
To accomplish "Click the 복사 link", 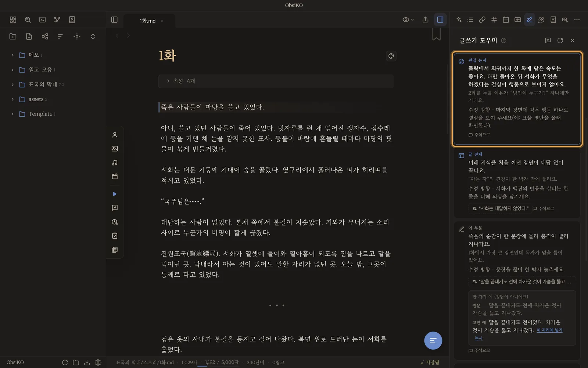I will pyautogui.click(x=478, y=338).
